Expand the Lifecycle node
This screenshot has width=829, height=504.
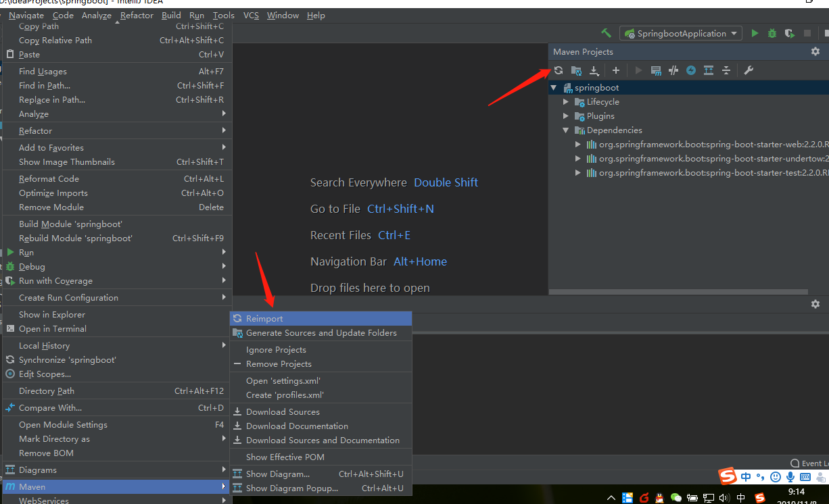[567, 102]
